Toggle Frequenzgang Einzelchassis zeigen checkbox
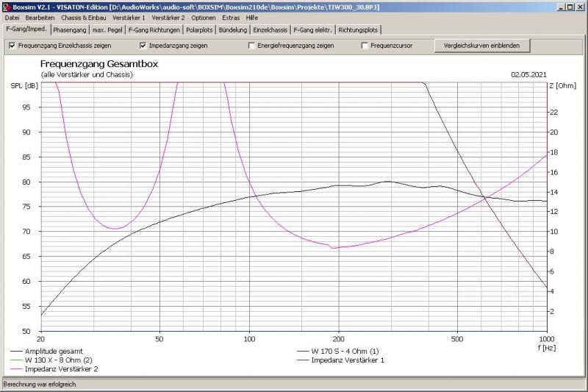 tap(12, 46)
